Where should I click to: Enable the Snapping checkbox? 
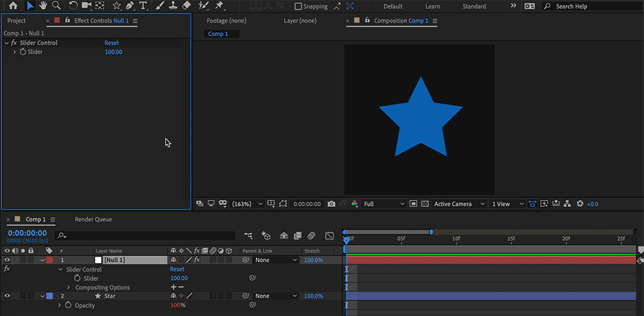[x=298, y=6]
